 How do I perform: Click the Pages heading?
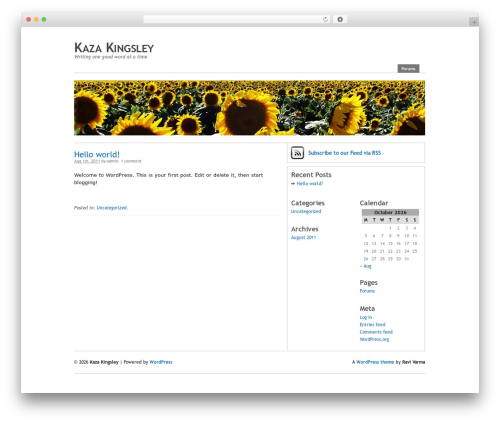pos(369,283)
